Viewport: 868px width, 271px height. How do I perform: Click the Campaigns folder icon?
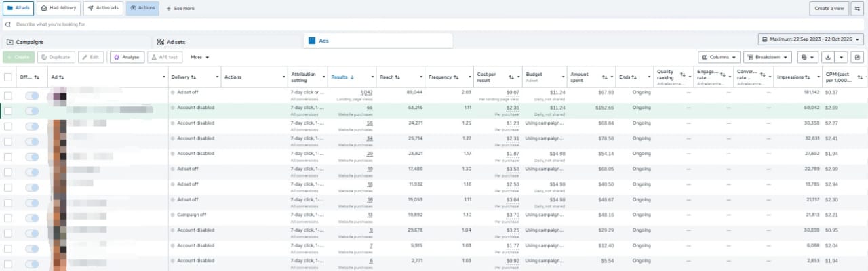click(x=9, y=42)
